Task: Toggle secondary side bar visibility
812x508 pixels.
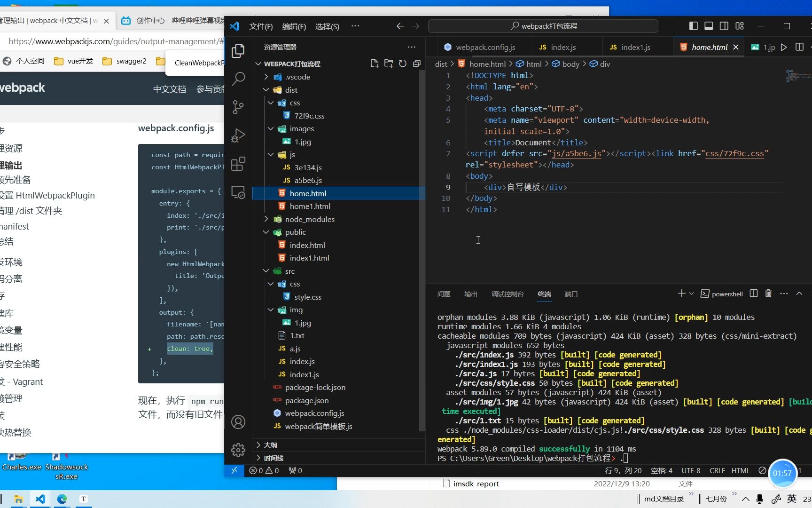Action: click(724, 26)
